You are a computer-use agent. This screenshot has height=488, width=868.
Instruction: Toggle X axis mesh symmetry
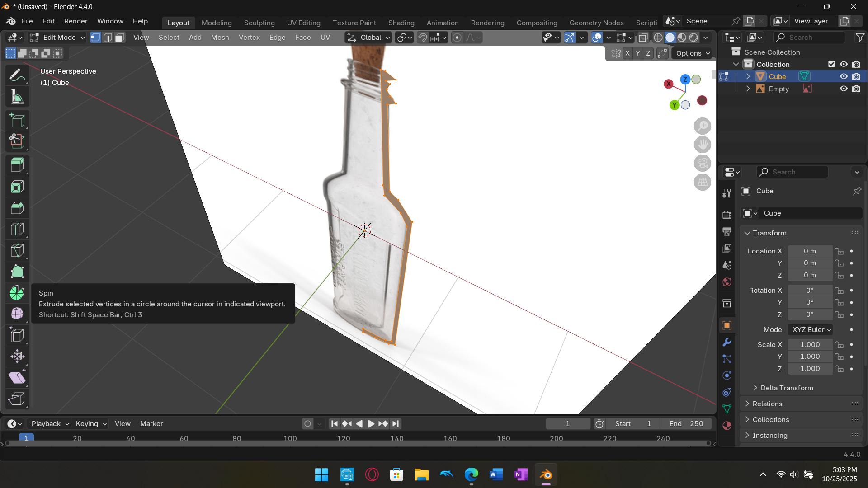(x=627, y=53)
